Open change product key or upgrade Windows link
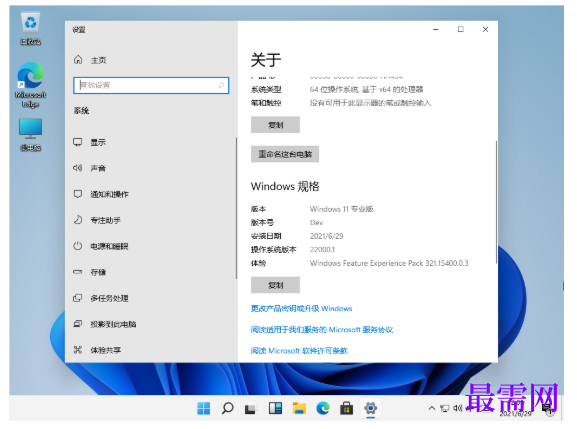Image resolution: width=577 pixels, height=429 pixels. 301,308
